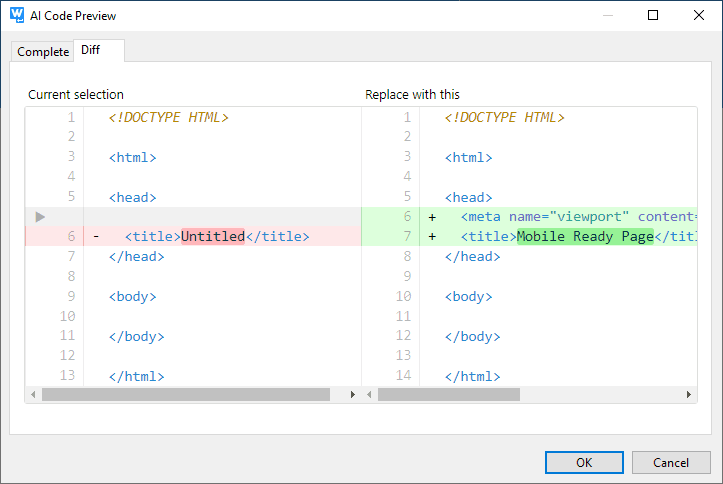Image resolution: width=723 pixels, height=484 pixels.
Task: Close the AI Code Preview window
Action: pyautogui.click(x=699, y=15)
